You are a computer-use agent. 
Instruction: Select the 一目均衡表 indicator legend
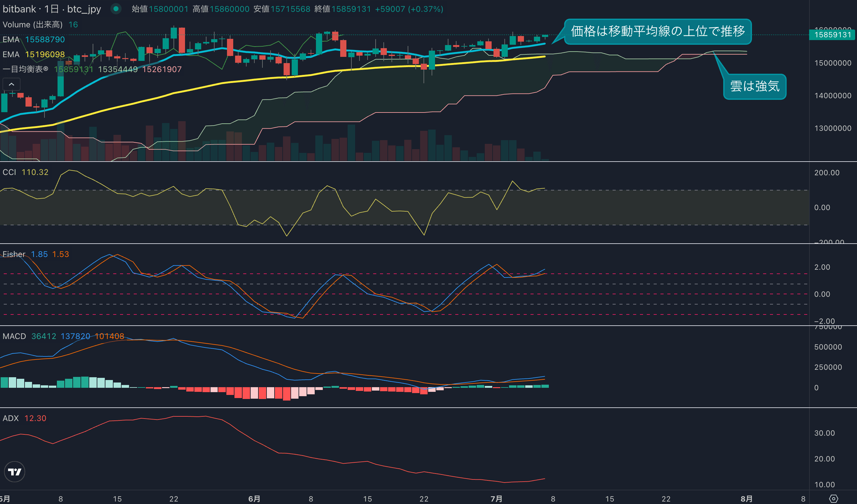click(x=25, y=69)
